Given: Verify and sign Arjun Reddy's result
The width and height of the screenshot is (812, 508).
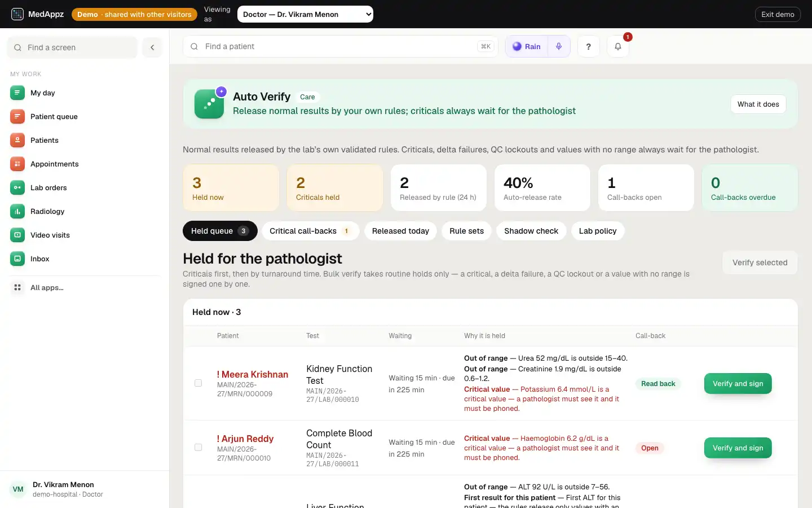Looking at the screenshot, I should click(738, 448).
